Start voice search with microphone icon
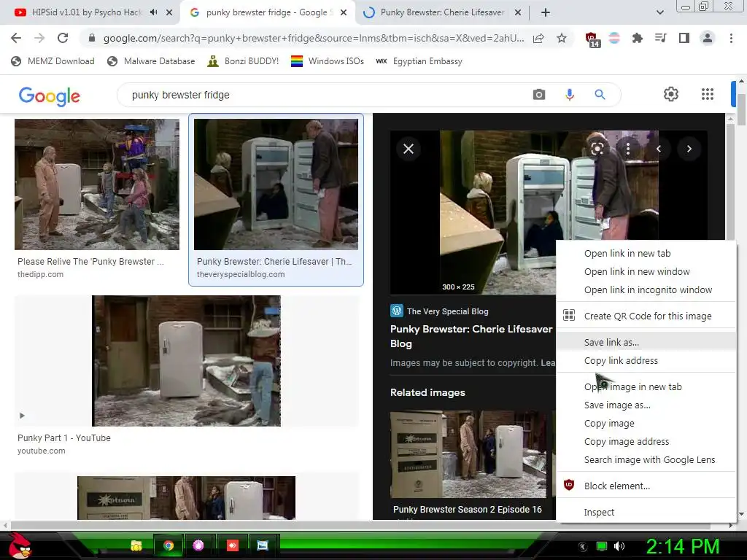747x560 pixels. pyautogui.click(x=569, y=95)
